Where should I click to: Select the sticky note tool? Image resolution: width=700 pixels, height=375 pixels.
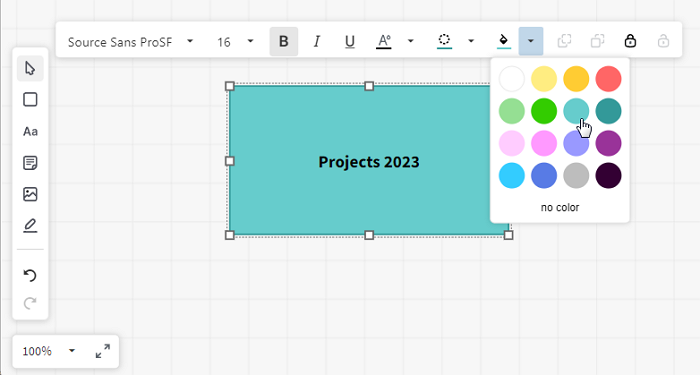[x=30, y=162]
